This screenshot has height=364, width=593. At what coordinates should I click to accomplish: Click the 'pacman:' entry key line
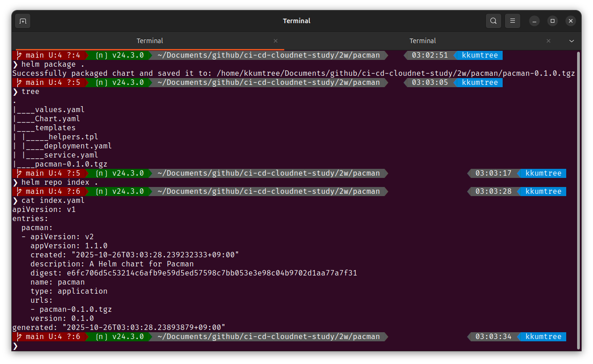pyautogui.click(x=37, y=228)
